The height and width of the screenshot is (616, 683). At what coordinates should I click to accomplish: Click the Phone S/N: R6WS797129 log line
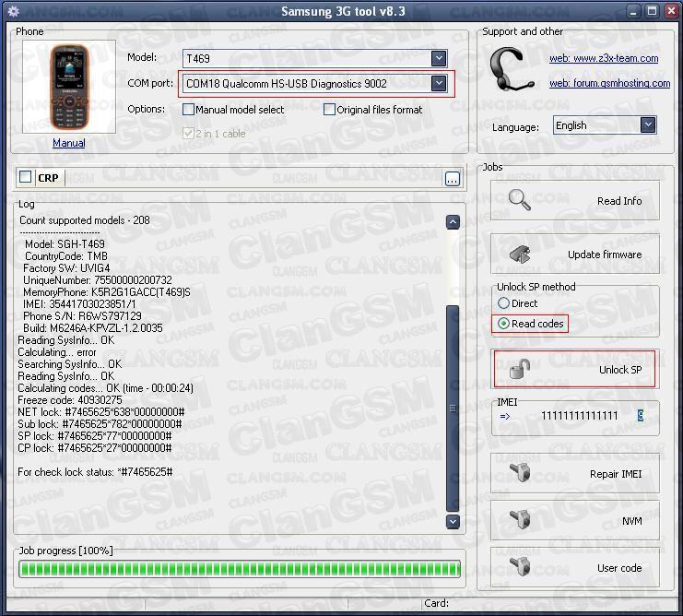click(x=82, y=316)
